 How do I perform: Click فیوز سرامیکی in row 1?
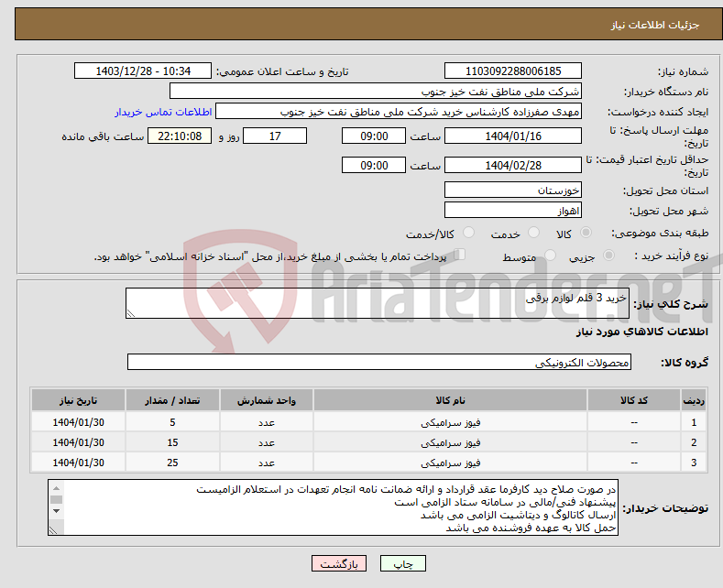point(451,422)
